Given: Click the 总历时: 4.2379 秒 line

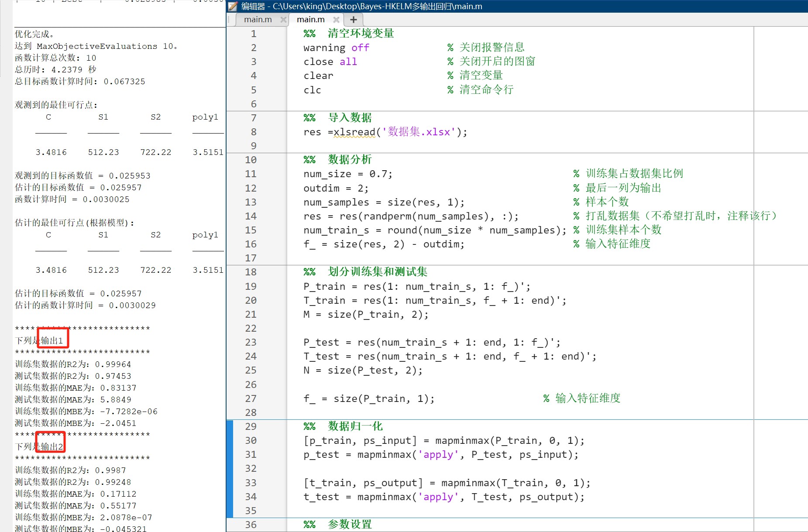Looking at the screenshot, I should (x=55, y=69).
